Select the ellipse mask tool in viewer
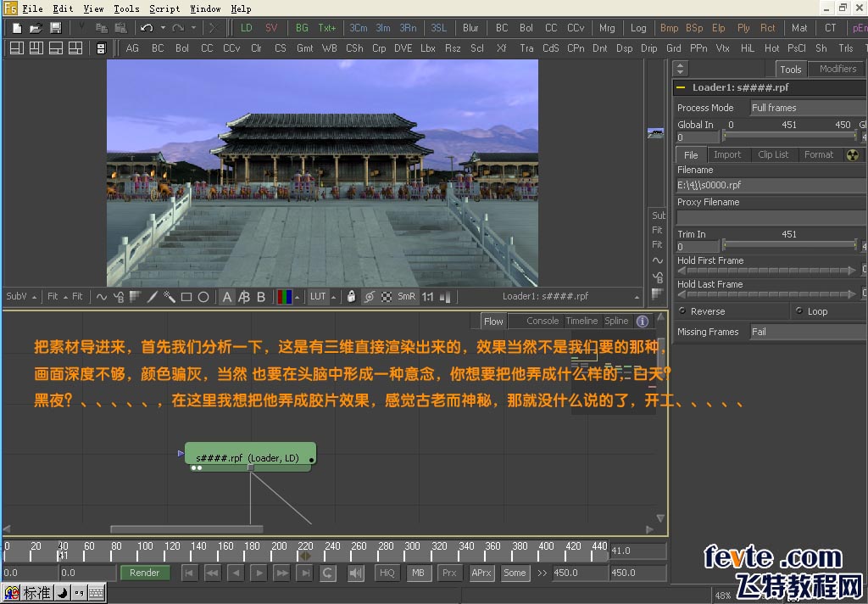Screen dimensions: 868x604 coord(203,297)
